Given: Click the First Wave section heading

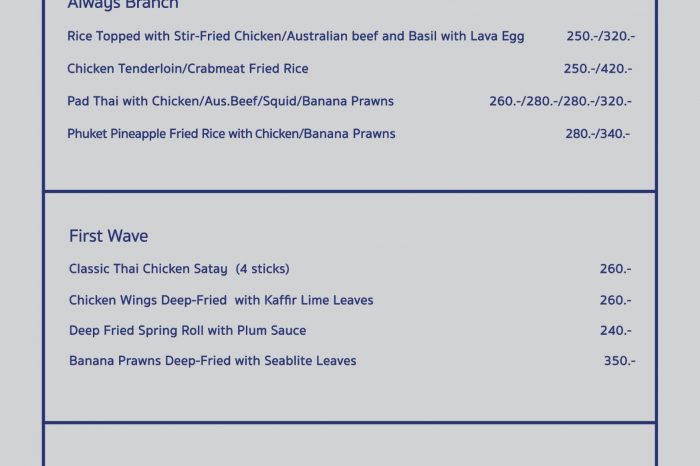Looking at the screenshot, I should (108, 236).
